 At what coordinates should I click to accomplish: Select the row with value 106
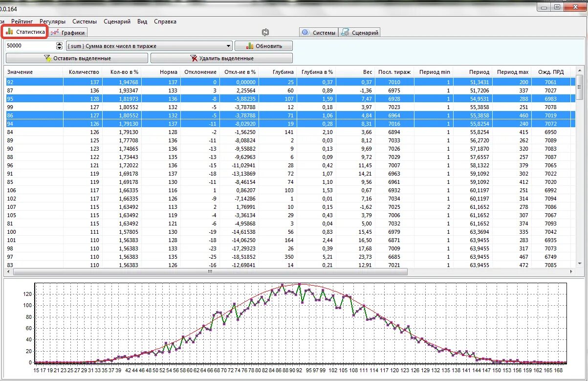pyautogui.click(x=290, y=190)
